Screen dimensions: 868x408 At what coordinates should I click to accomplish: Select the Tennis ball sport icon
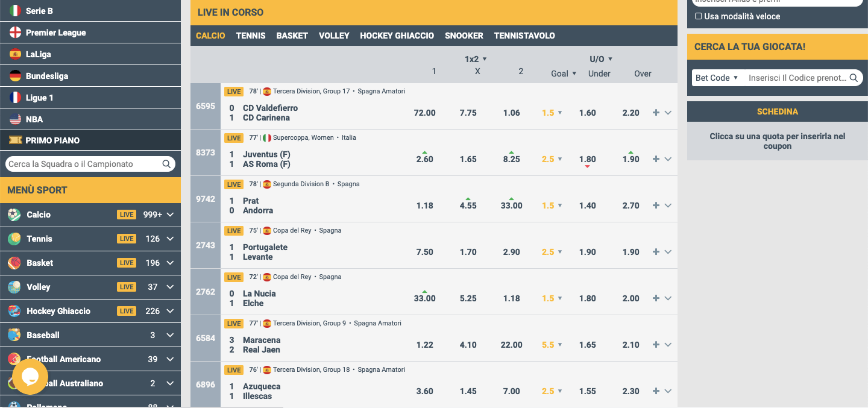(14, 239)
